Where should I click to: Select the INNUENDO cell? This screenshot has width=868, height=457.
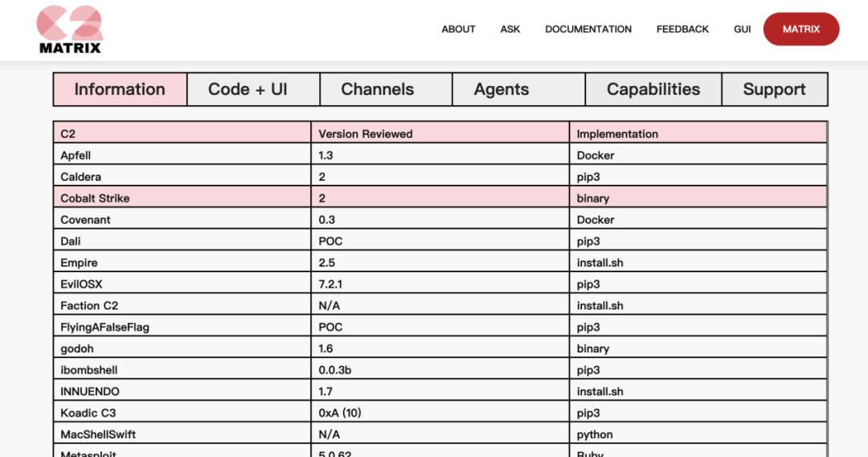tap(182, 391)
